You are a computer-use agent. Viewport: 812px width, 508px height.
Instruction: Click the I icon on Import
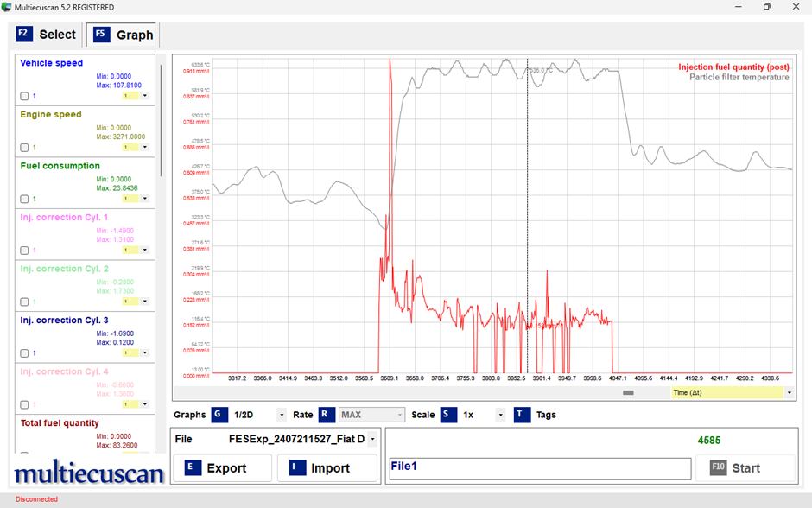point(297,467)
